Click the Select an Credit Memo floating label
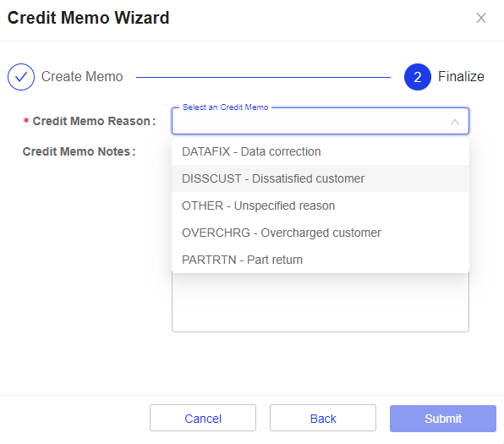 click(x=225, y=107)
